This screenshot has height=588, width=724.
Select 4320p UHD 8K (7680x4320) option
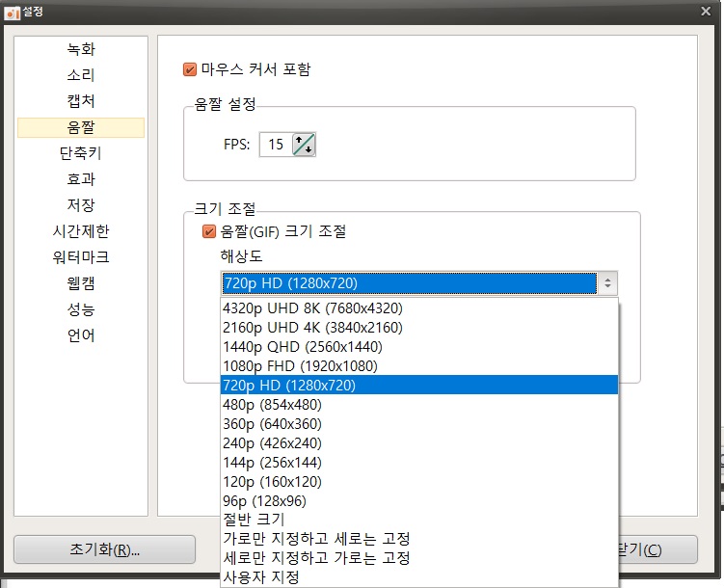[x=419, y=307]
